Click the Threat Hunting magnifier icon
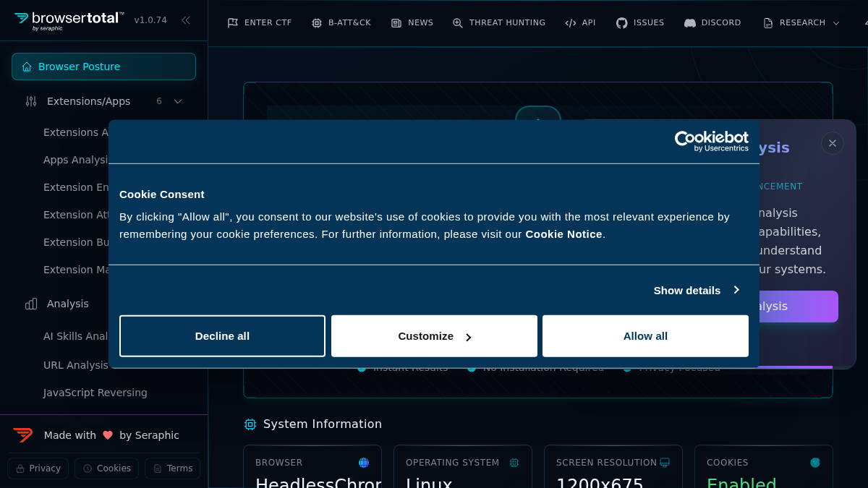The image size is (868, 488). coord(458,23)
